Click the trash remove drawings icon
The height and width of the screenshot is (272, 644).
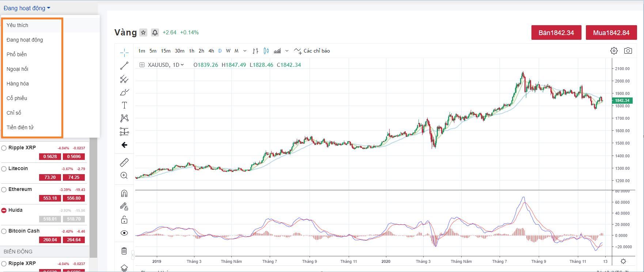coord(124,251)
